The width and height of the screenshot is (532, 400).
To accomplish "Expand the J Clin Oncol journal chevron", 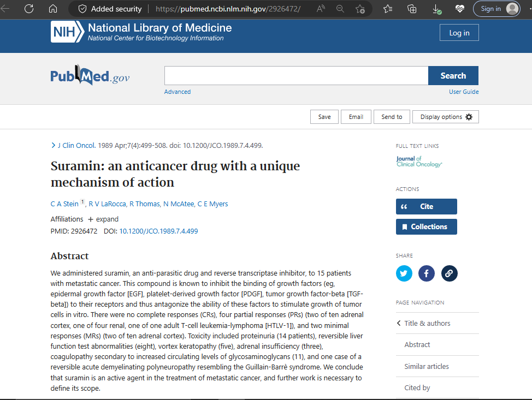I will click(x=54, y=145).
